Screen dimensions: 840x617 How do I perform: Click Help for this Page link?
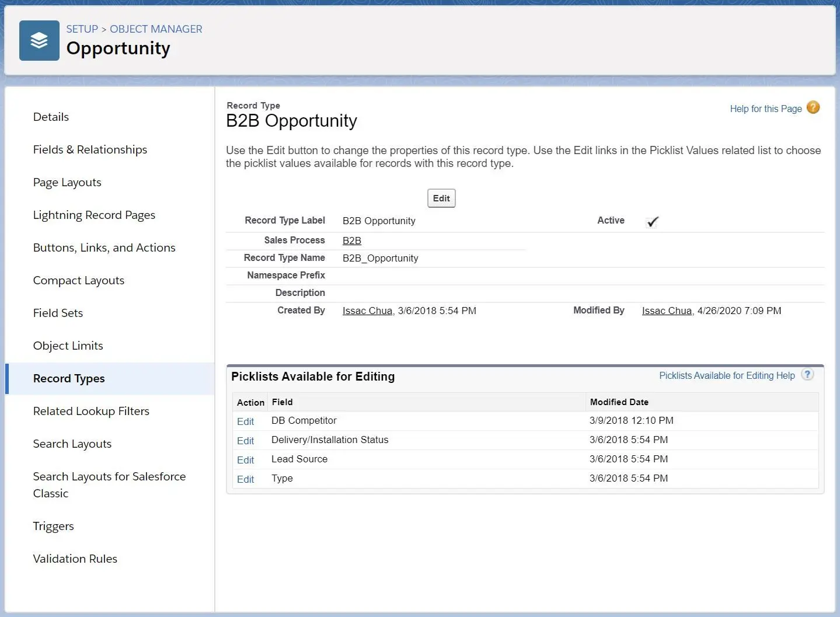(766, 109)
